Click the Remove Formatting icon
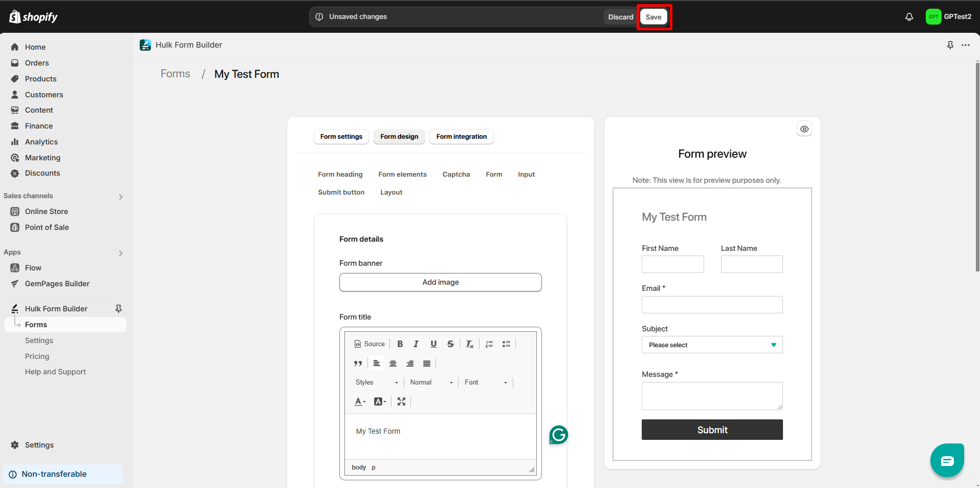 [469, 344]
